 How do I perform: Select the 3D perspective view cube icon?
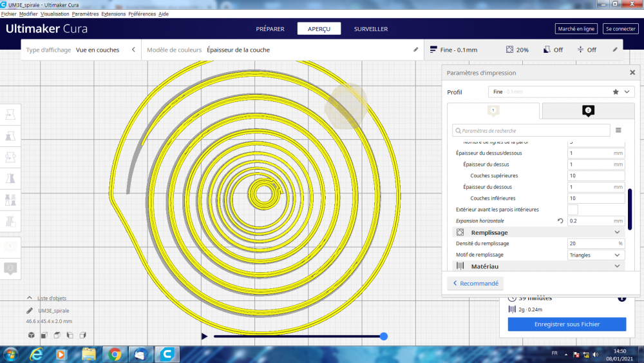31,335
